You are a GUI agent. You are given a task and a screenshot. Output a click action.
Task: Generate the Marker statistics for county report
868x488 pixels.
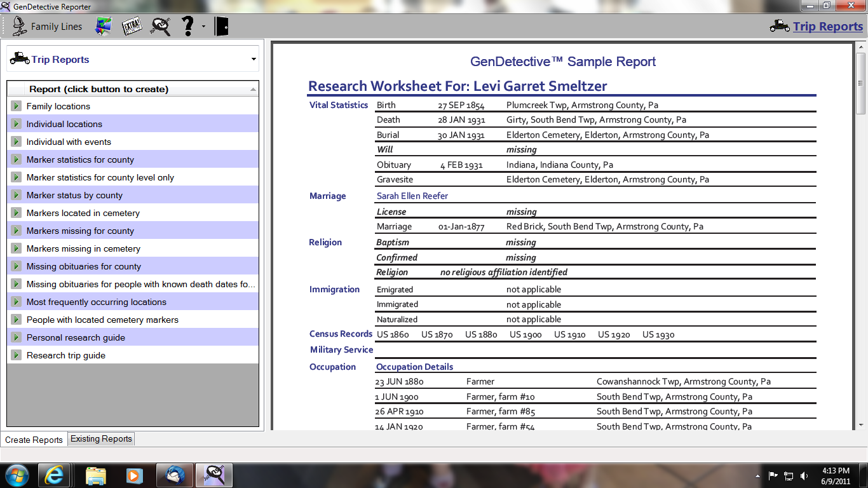[x=17, y=159]
